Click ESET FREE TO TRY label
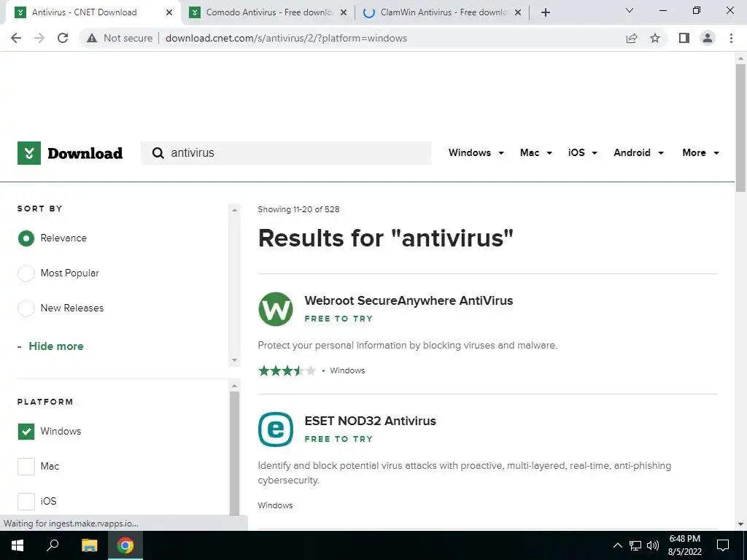The width and height of the screenshot is (747, 560). coord(338,439)
